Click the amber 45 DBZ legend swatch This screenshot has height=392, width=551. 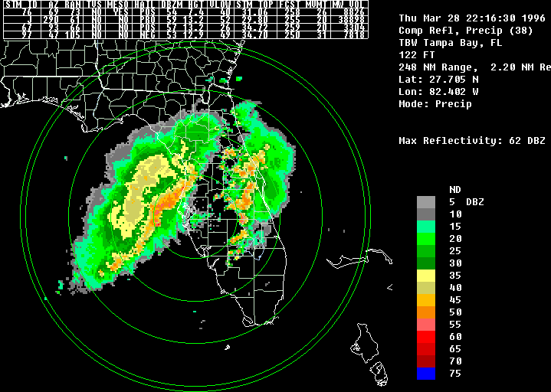coord(426,299)
